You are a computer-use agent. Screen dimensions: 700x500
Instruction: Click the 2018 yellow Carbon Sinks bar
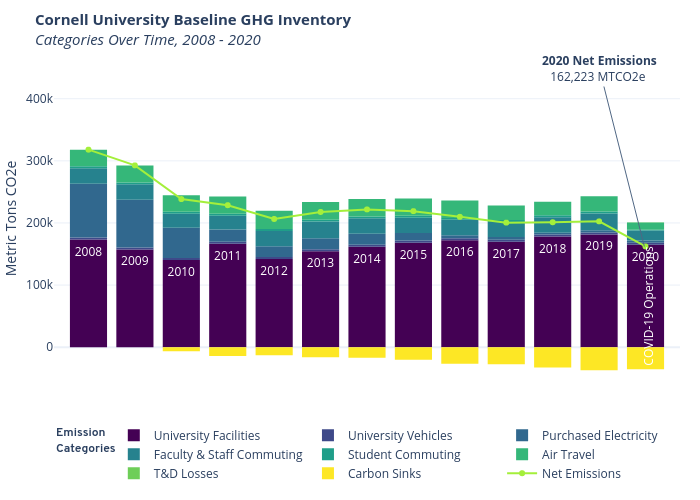click(552, 357)
